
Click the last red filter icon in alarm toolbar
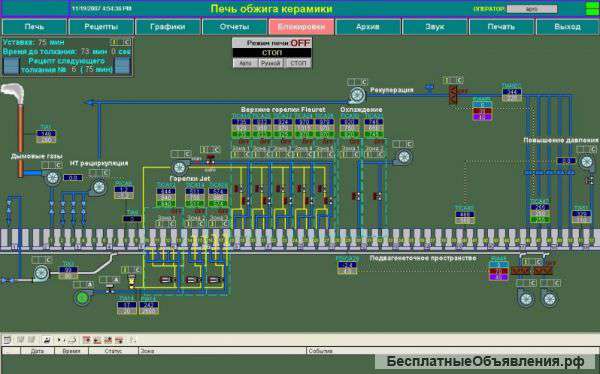click(x=119, y=340)
